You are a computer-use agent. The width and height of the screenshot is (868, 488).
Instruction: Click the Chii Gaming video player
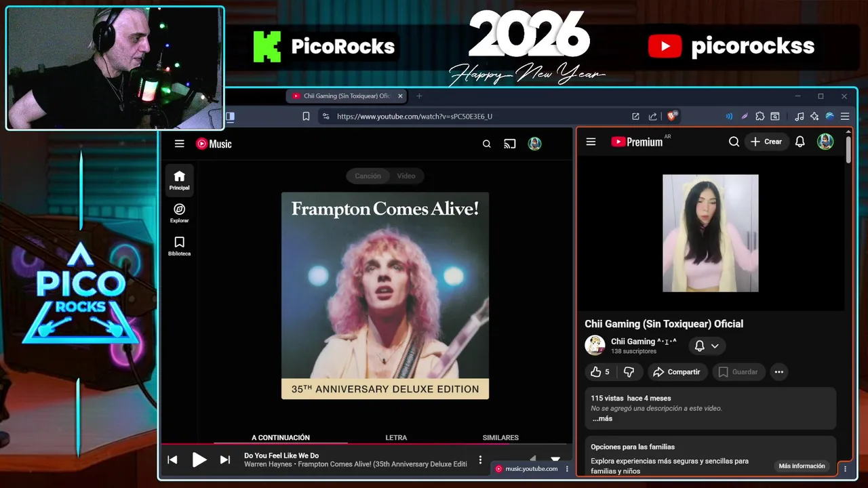pyautogui.click(x=710, y=233)
